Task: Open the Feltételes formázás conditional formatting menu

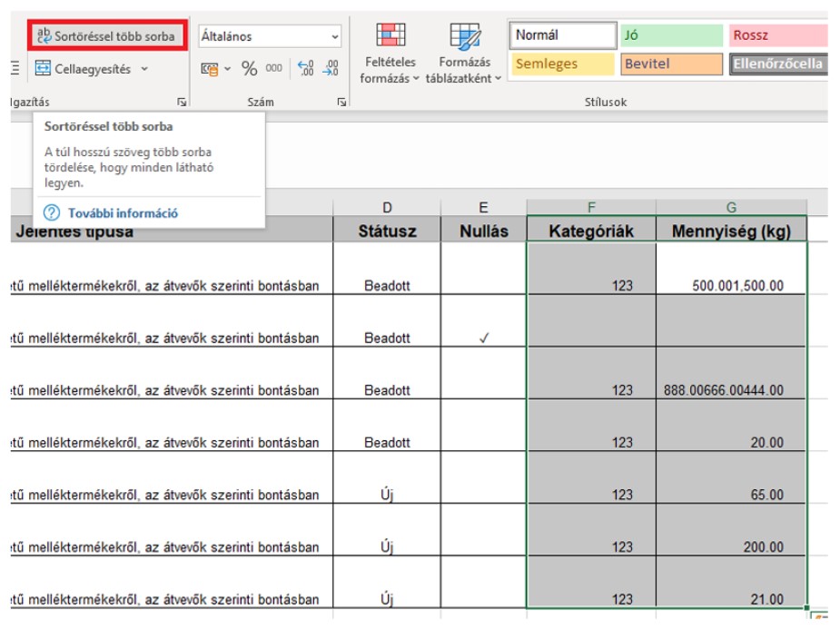Action: [x=390, y=54]
